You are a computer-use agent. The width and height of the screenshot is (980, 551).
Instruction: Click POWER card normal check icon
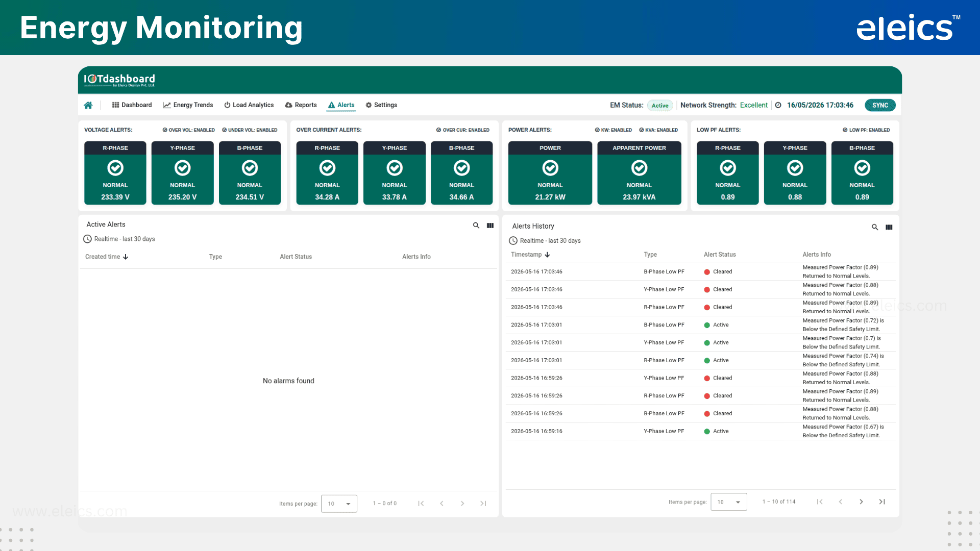click(x=550, y=168)
